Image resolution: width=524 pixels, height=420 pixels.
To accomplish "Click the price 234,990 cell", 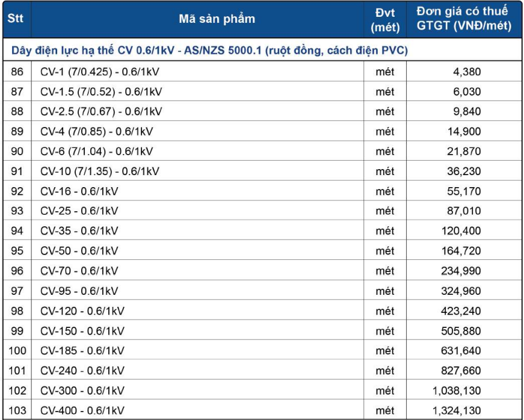I will pyautogui.click(x=461, y=271).
